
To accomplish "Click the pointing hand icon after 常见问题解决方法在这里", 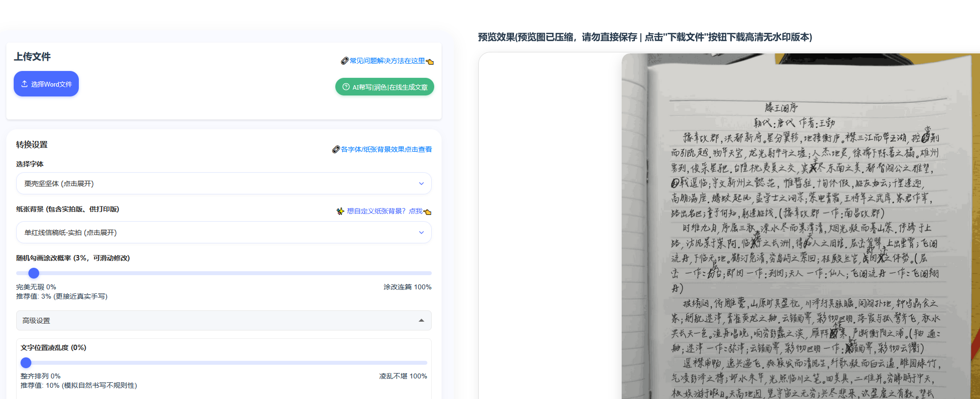I will coord(430,61).
